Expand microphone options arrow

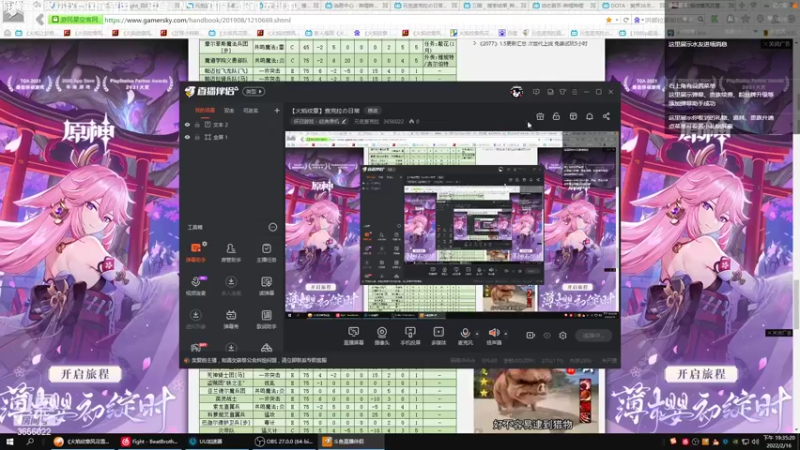click(477, 334)
